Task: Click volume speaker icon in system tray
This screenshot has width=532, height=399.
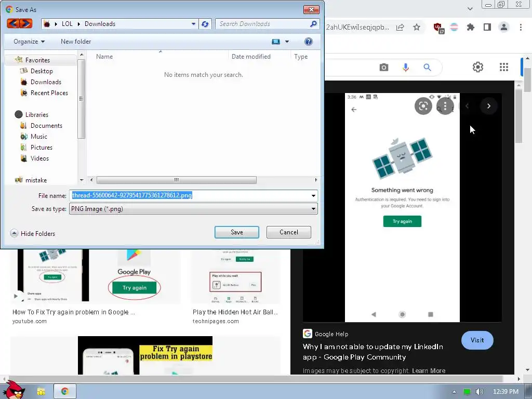Action: tap(479, 392)
